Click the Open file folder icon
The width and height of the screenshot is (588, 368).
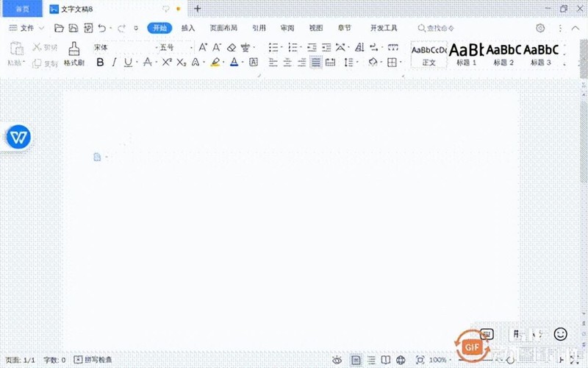[x=59, y=28]
